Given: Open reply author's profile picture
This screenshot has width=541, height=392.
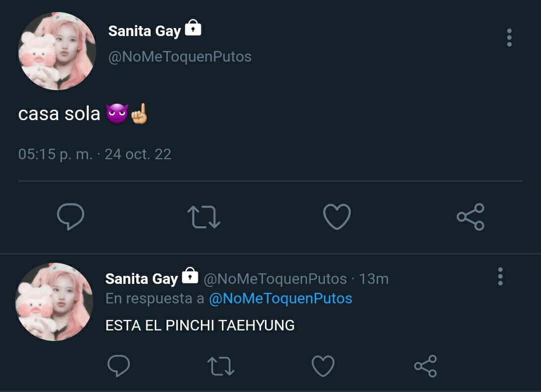Looking at the screenshot, I should [54, 302].
